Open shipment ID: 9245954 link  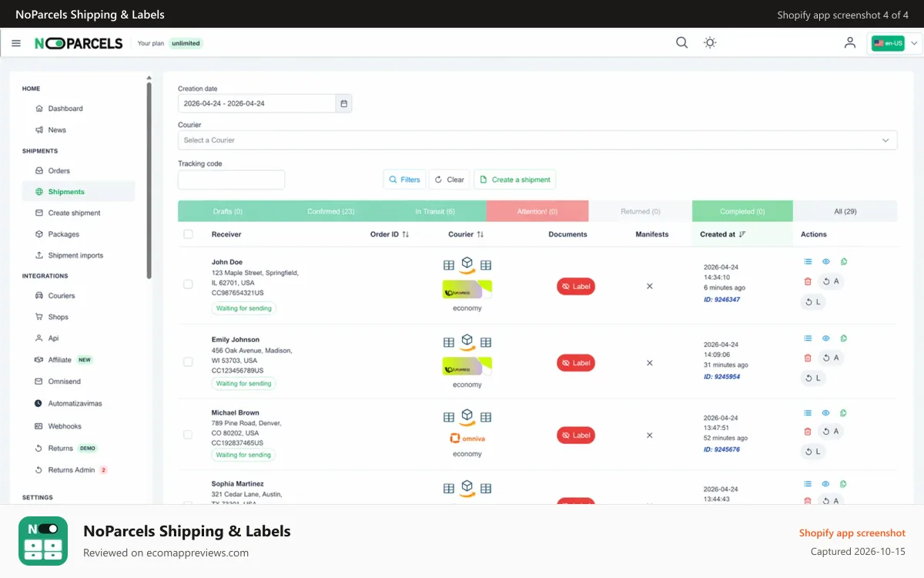[721, 377]
